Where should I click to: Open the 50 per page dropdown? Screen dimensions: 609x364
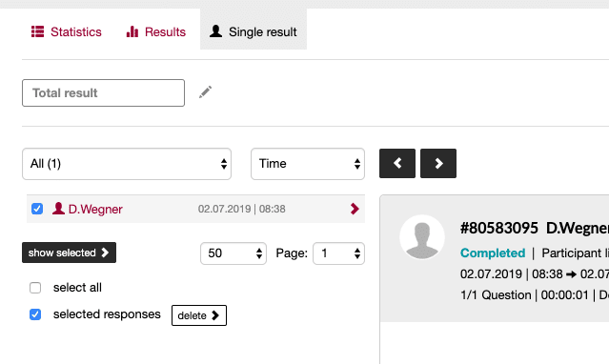point(233,253)
